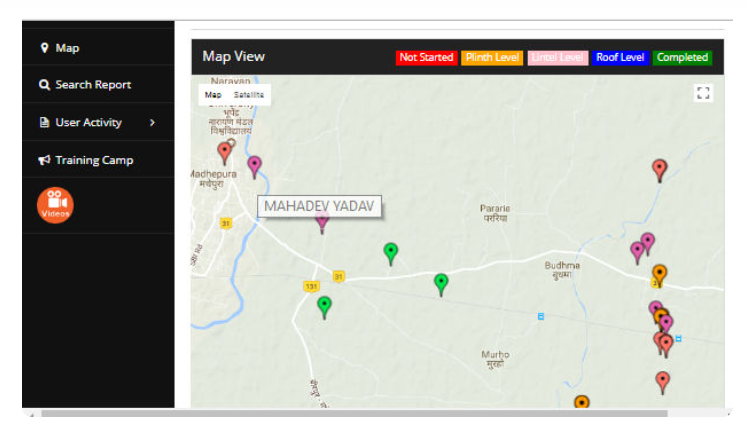The image size is (747, 435).
Task: Open the Map sidebar item
Action: pyautogui.click(x=98, y=48)
